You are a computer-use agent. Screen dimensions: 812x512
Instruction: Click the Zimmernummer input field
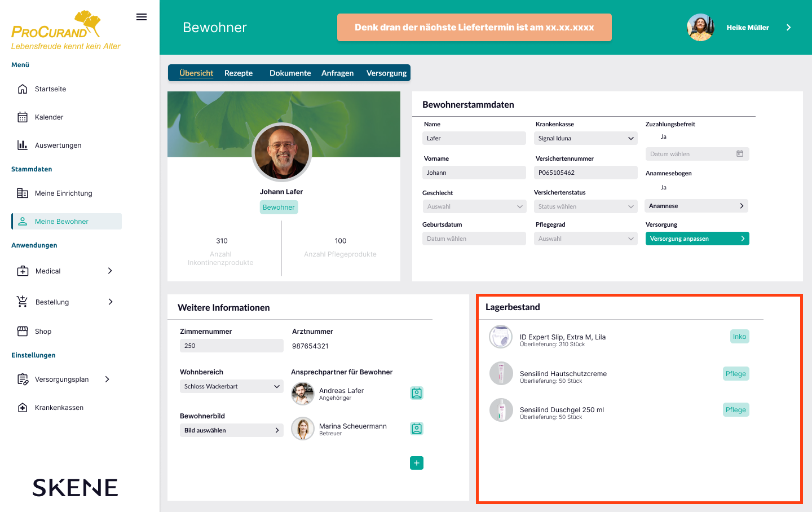(x=231, y=346)
